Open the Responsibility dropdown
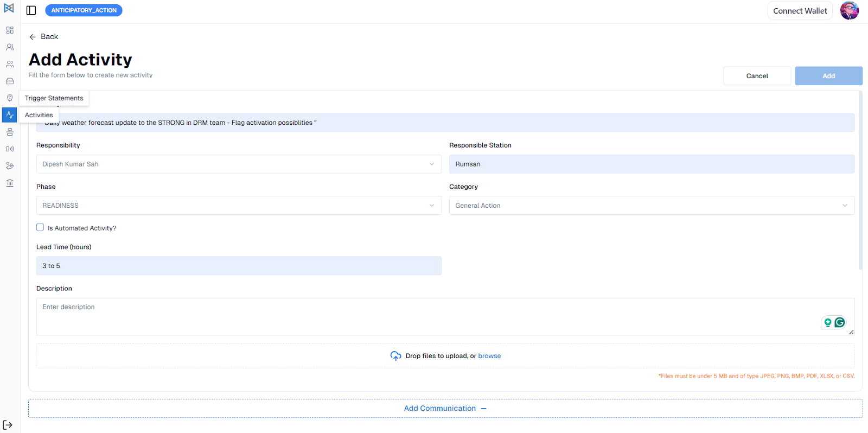This screenshot has height=433, width=868. point(239,164)
